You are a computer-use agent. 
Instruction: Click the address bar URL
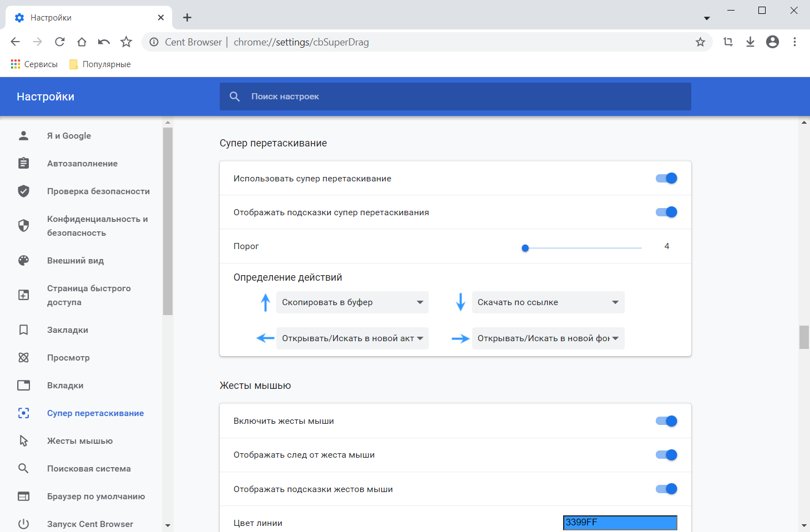[301, 42]
